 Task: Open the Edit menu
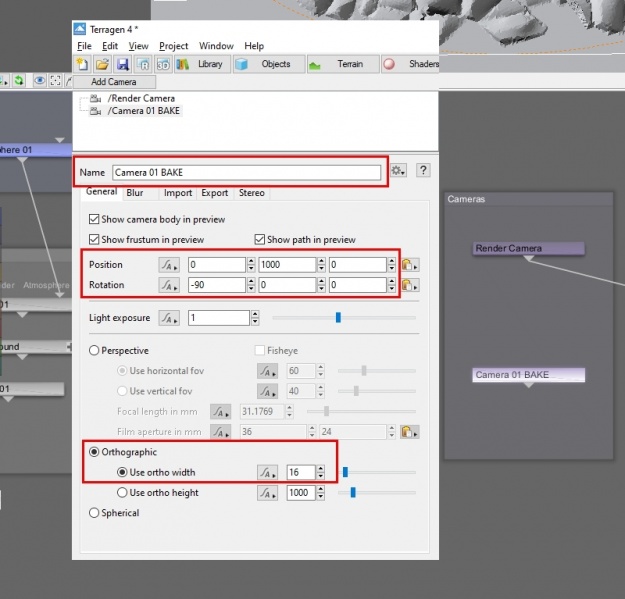coord(110,46)
